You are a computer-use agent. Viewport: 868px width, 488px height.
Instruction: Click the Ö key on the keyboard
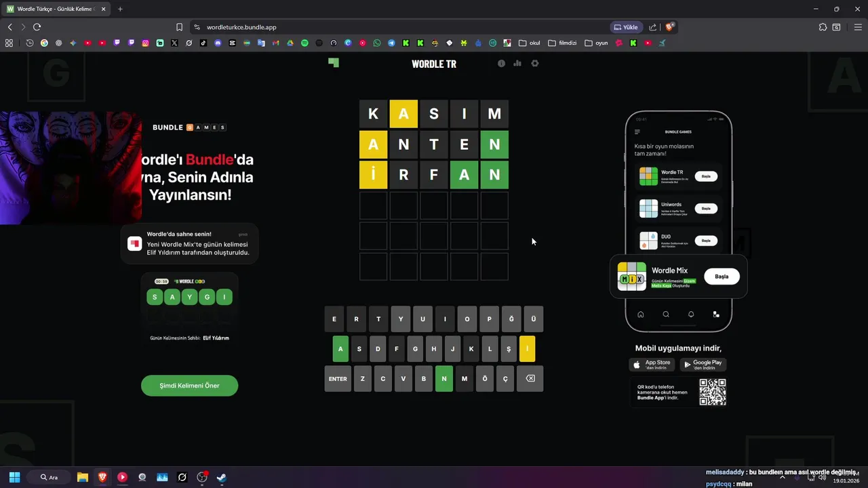485,379
